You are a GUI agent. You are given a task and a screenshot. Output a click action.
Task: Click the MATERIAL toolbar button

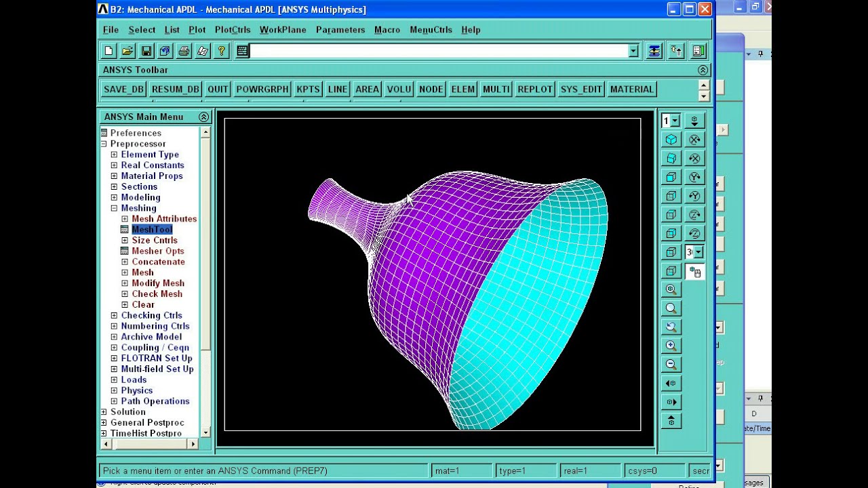(x=631, y=89)
